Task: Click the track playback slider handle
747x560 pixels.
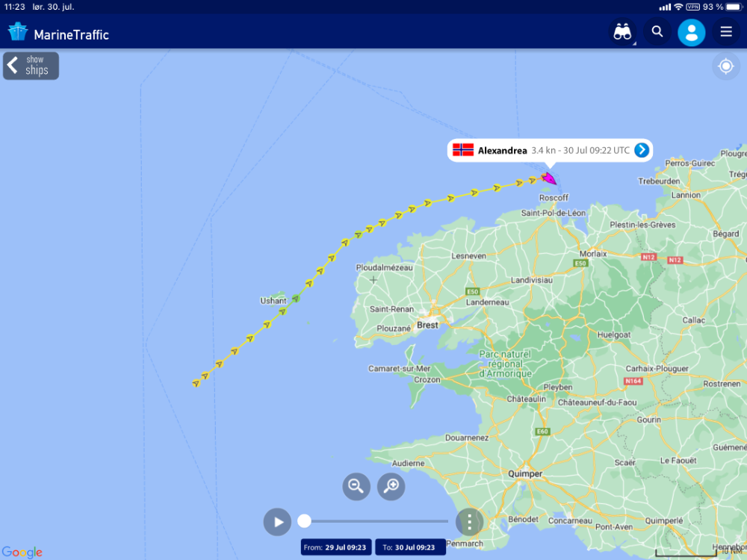Action: click(x=304, y=521)
